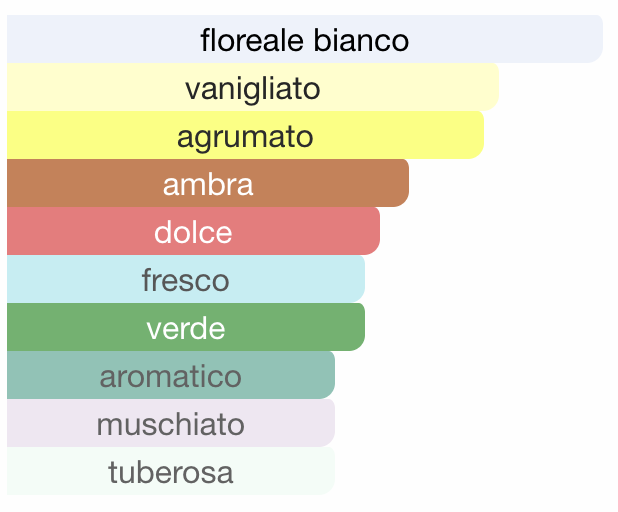The image size is (618, 512).
Task: Click the white 'verde' text
Action: (186, 329)
